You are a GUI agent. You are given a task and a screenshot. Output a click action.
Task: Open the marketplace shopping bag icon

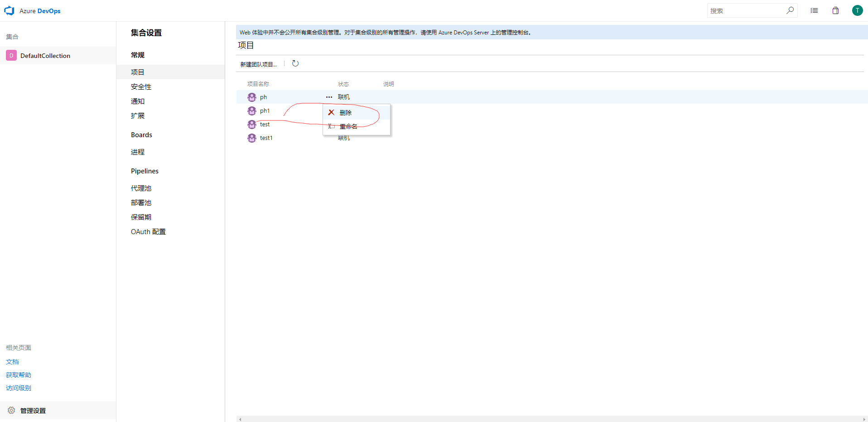tap(835, 10)
